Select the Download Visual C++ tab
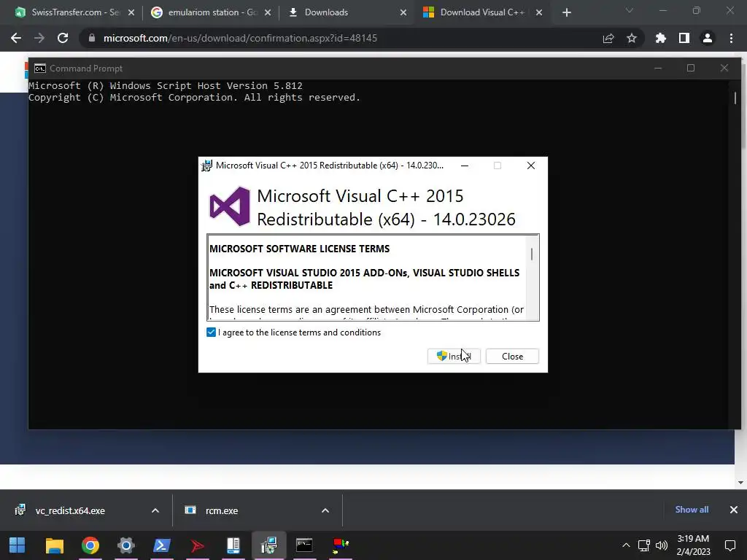The height and width of the screenshot is (560, 747). pos(481,12)
